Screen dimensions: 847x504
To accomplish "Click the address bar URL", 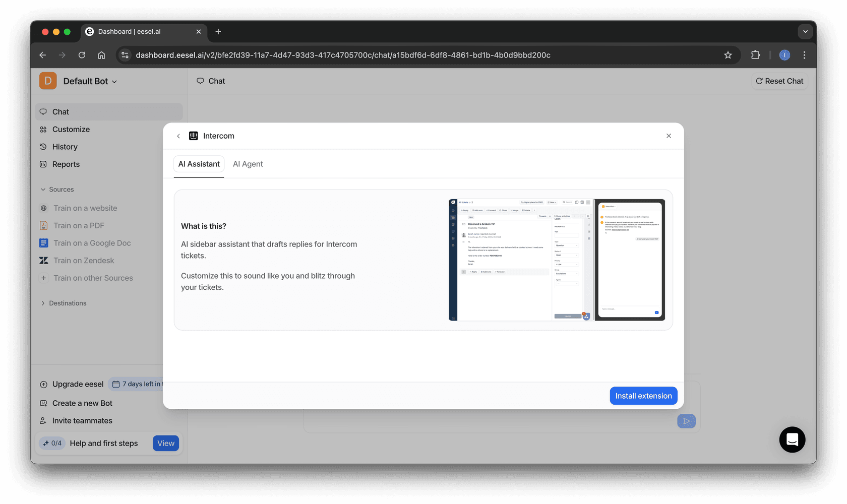I will pyautogui.click(x=343, y=55).
